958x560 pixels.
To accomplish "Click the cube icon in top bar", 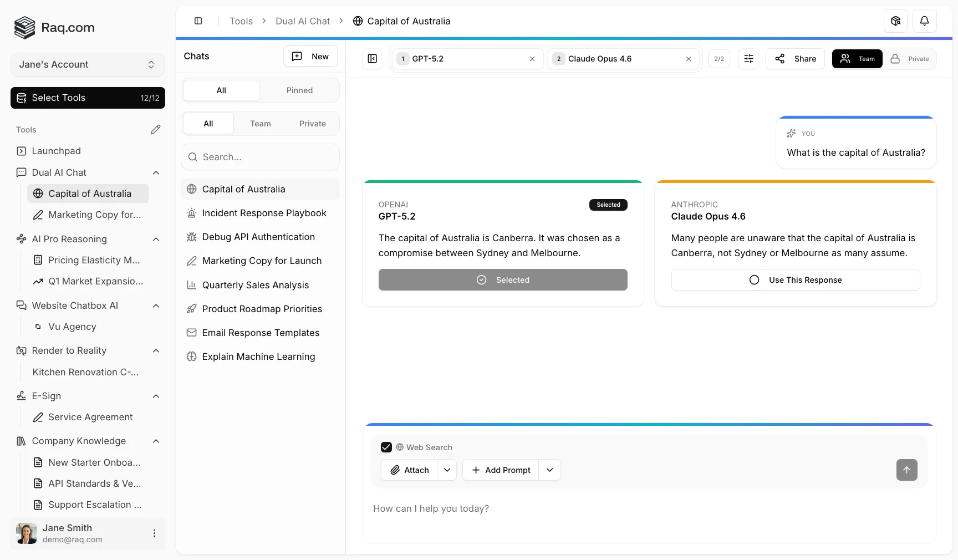I will [895, 21].
